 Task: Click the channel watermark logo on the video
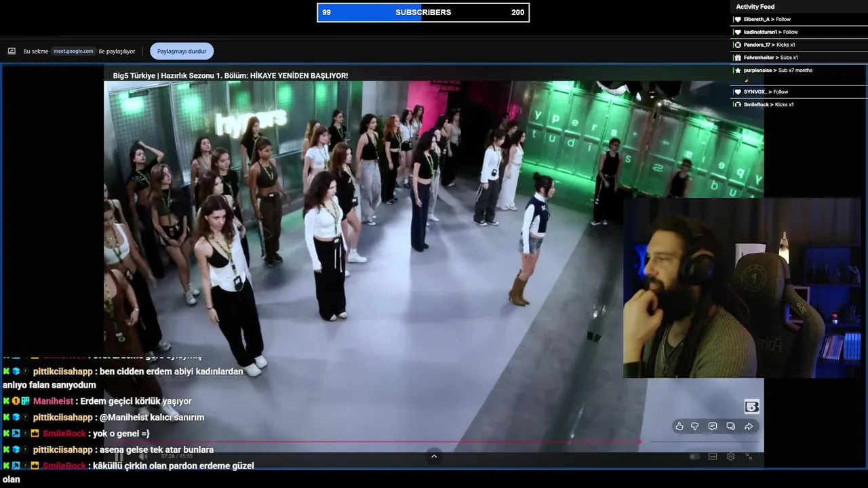point(751,407)
